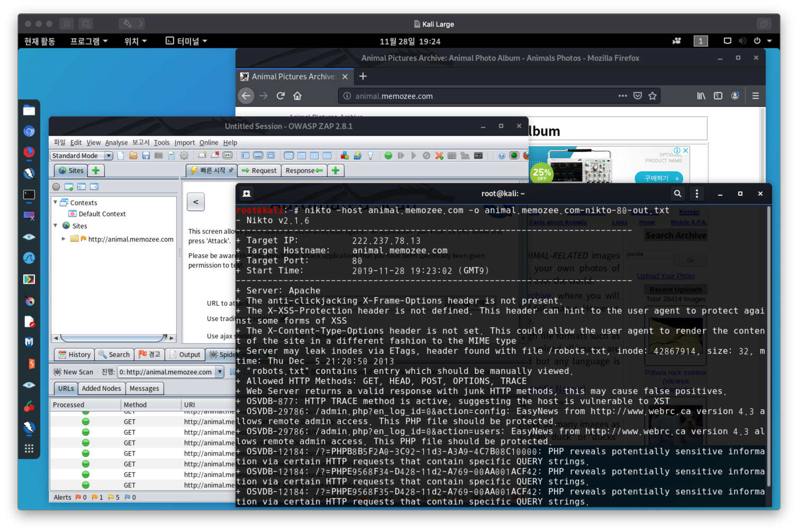The image size is (798, 532).
Task: Toggle volume icon in top bar
Action: pyautogui.click(x=742, y=41)
